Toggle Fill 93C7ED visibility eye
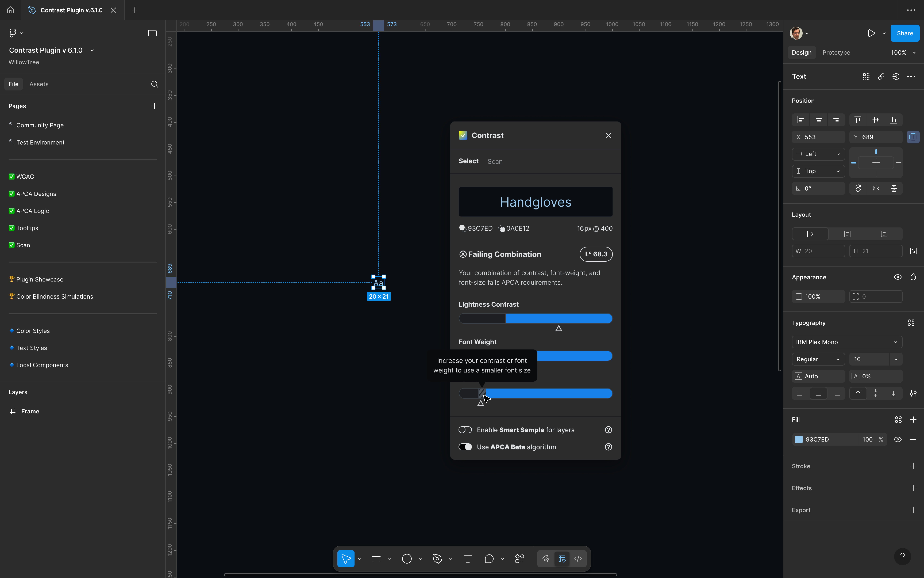924x578 pixels. click(x=898, y=440)
